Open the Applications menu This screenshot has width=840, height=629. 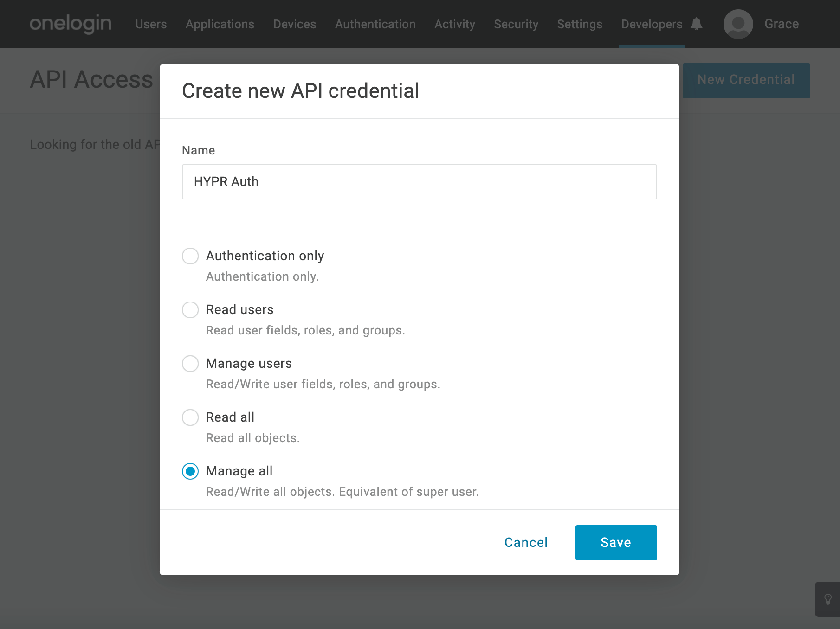(220, 24)
